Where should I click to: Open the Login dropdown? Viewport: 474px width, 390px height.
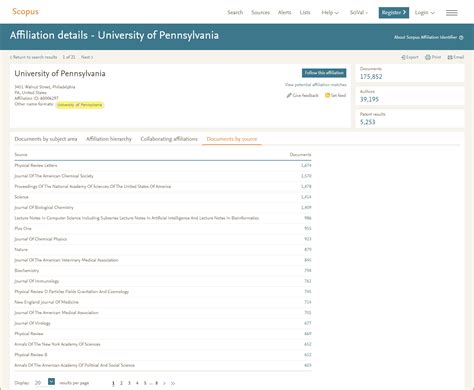coord(425,13)
